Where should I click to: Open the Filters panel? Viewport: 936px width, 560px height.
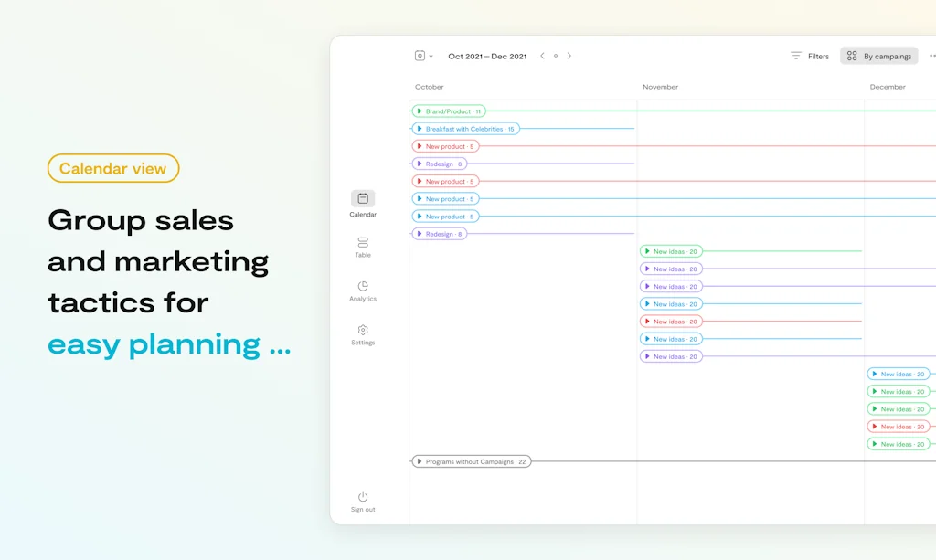tap(810, 56)
